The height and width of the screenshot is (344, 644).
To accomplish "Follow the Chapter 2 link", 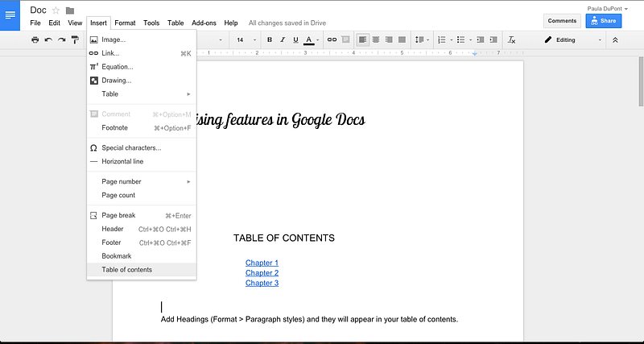I will point(262,273).
